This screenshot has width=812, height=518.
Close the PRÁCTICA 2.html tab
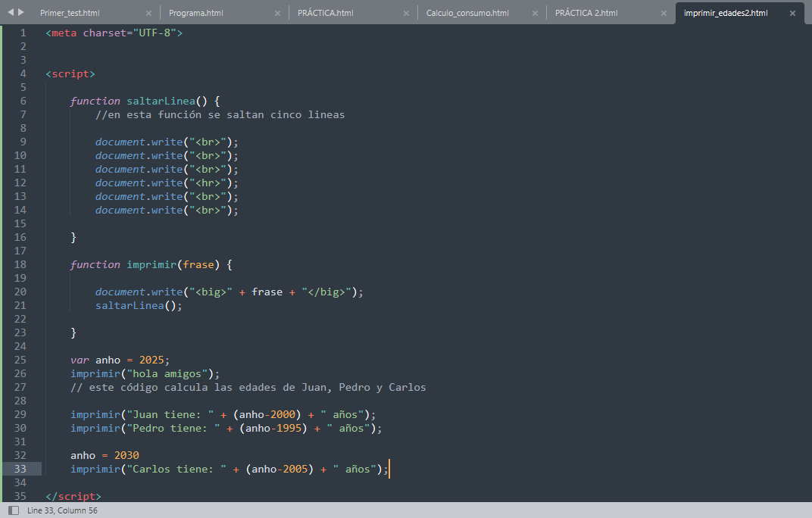point(664,14)
